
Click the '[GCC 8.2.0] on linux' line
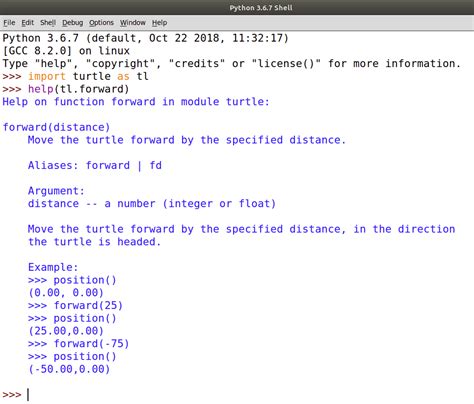(x=66, y=51)
